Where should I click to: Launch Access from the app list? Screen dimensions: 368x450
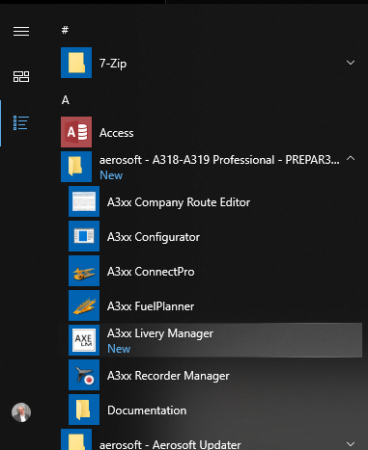[x=211, y=132]
